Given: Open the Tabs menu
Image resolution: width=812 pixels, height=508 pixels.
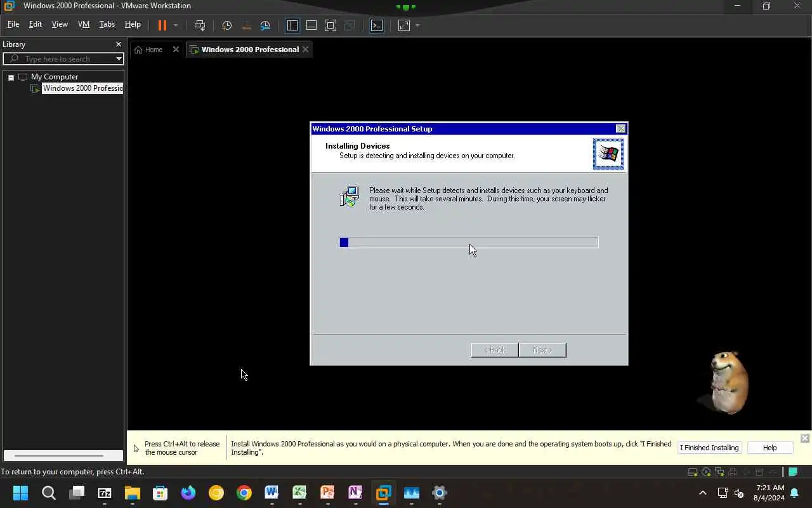Looking at the screenshot, I should click(107, 24).
